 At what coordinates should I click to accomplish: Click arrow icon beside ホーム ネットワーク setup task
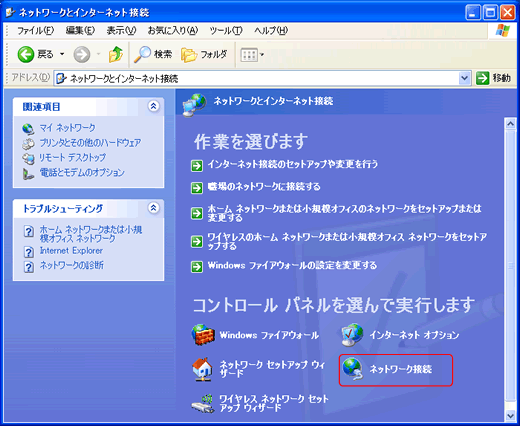coord(197,213)
